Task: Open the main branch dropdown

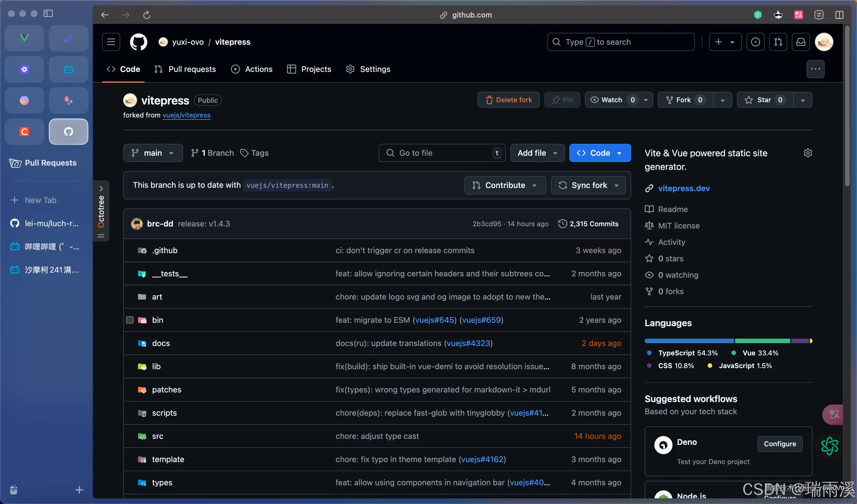Action: (153, 153)
